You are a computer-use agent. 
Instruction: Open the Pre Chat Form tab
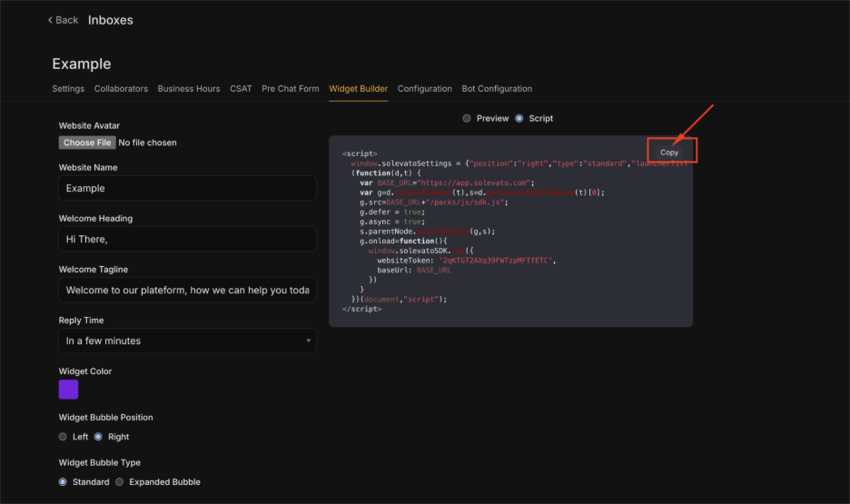click(x=290, y=88)
